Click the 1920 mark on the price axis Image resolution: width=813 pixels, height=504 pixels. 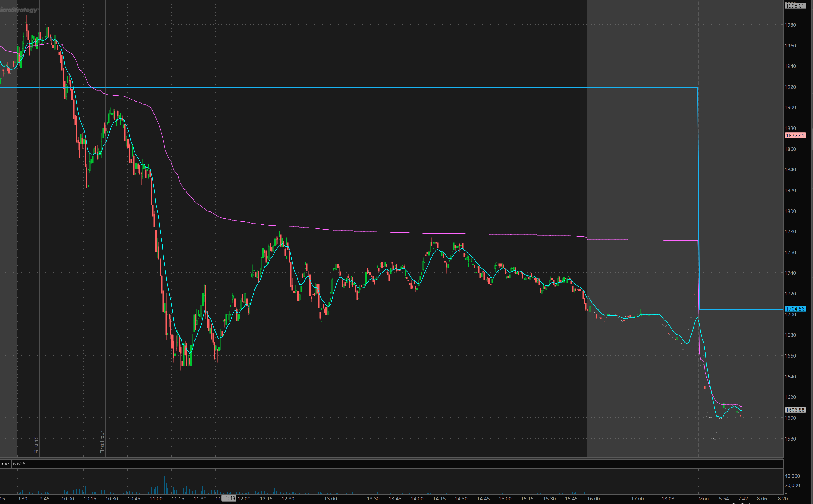[x=790, y=87]
